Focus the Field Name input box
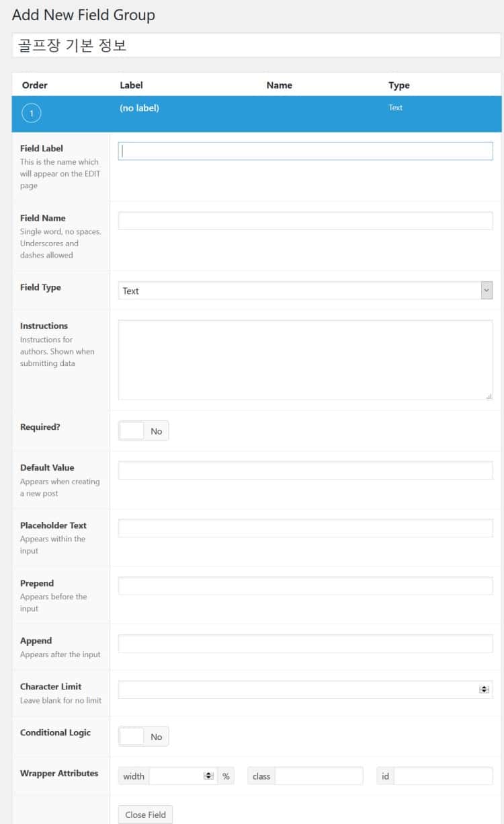504x824 pixels. 305,221
